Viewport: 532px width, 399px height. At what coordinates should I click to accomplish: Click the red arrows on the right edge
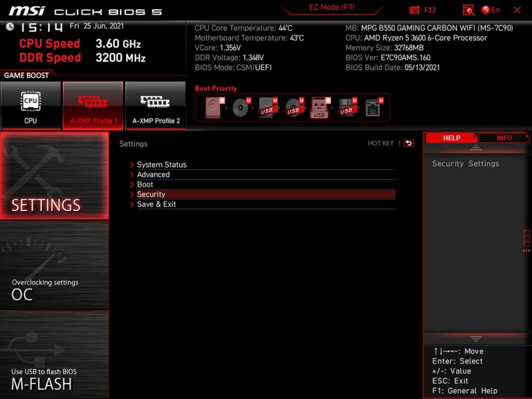[x=526, y=251]
